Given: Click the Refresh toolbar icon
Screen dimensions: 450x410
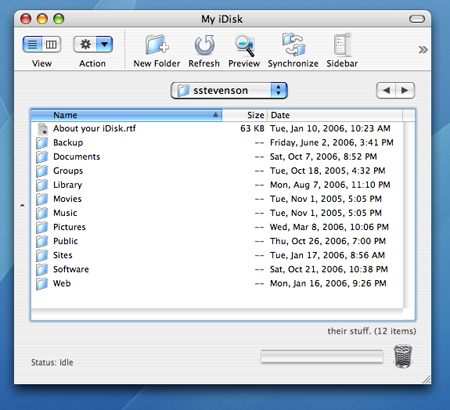Looking at the screenshot, I should (204, 45).
